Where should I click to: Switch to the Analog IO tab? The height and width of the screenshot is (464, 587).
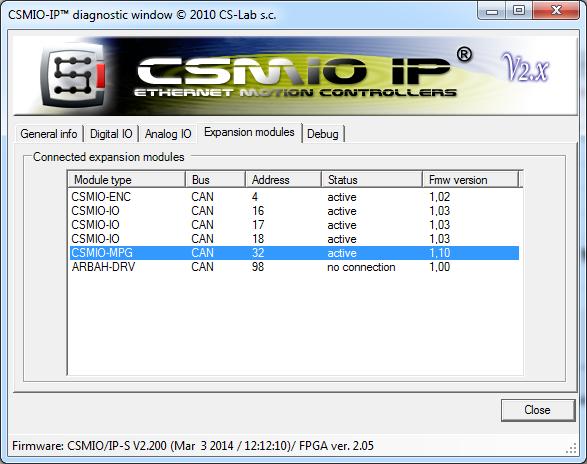168,134
